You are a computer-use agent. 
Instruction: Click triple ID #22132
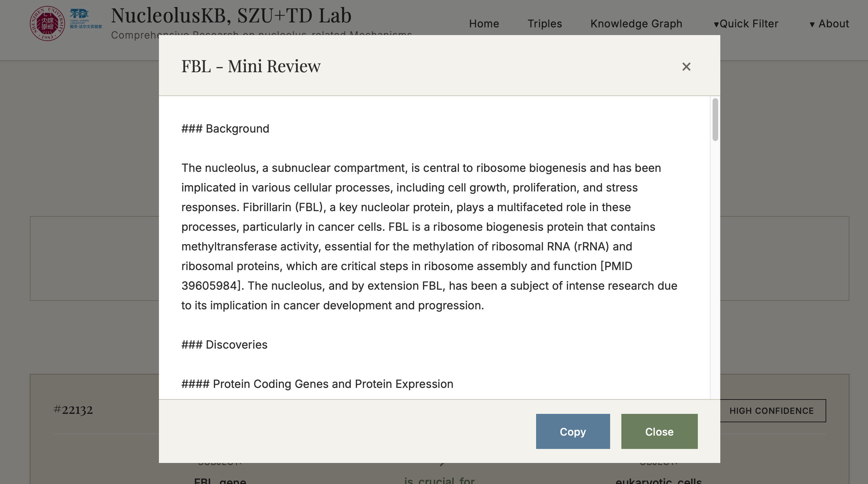pos(73,410)
